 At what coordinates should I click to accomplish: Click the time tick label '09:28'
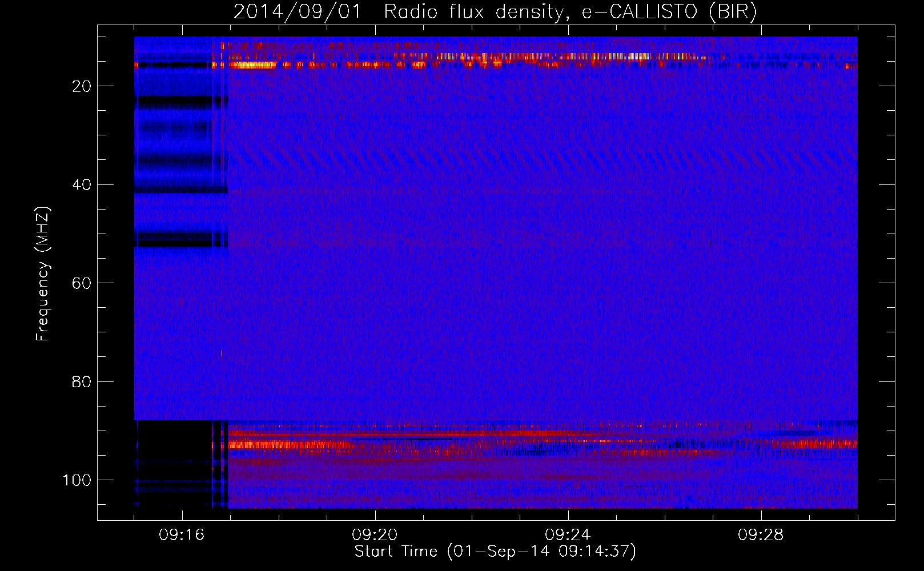[761, 535]
